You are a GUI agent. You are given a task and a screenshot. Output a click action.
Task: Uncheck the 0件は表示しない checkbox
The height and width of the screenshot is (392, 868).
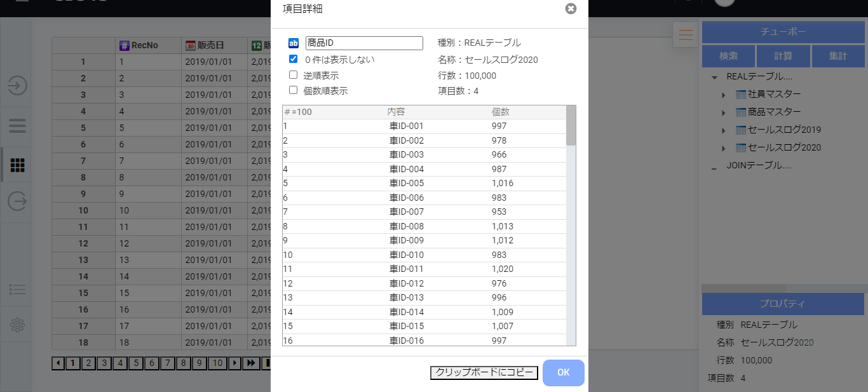pyautogui.click(x=293, y=58)
